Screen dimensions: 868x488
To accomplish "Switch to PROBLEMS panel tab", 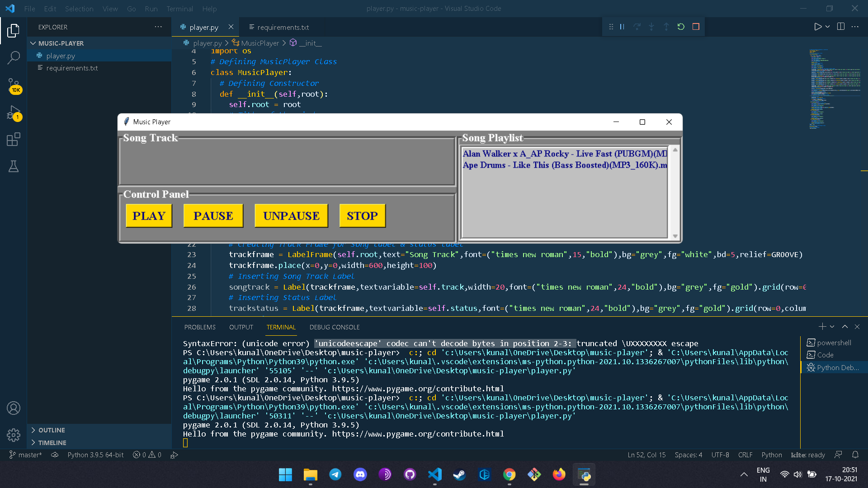I will coord(200,327).
